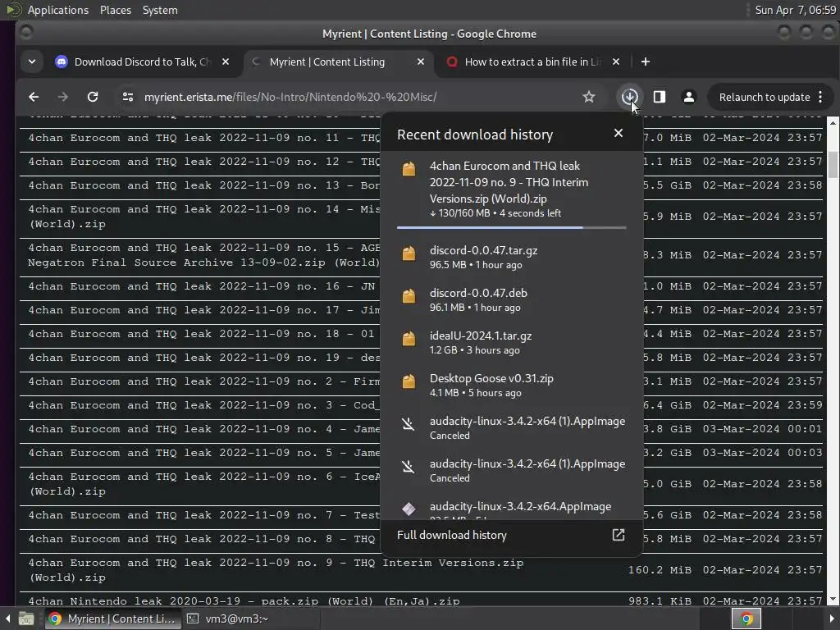Click the page scrollbar up arrow
The image size is (840, 630).
click(833, 123)
